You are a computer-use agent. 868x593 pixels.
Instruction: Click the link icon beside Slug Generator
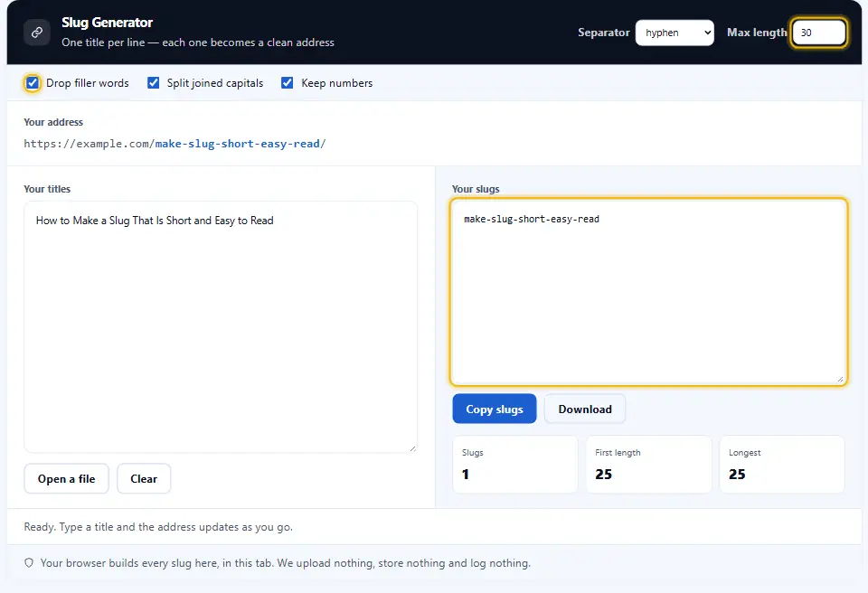point(37,33)
